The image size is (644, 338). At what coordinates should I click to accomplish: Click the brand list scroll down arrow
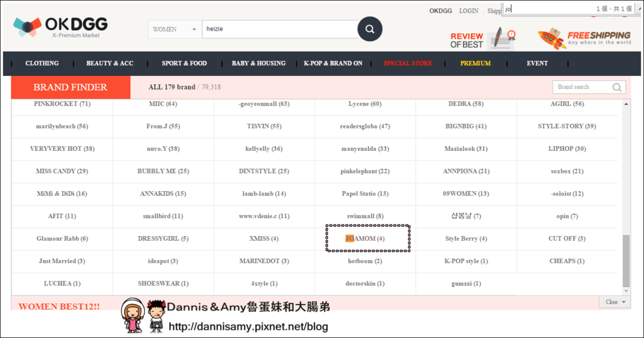(626, 291)
